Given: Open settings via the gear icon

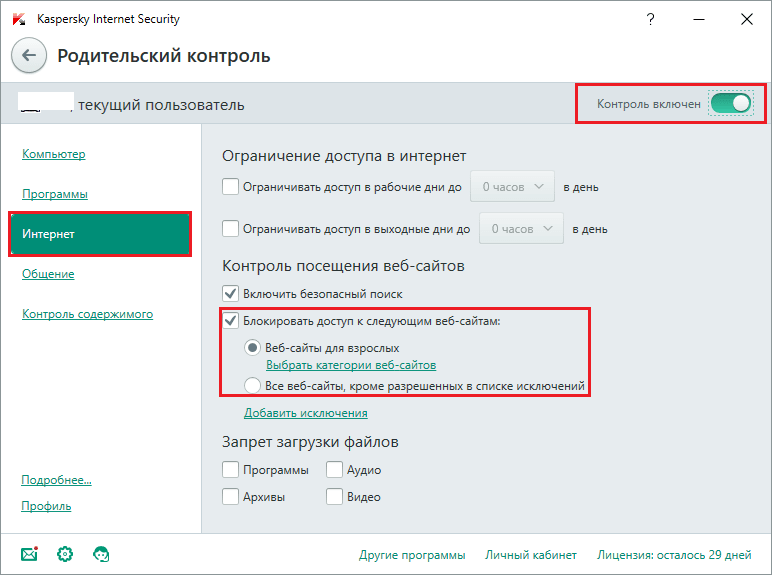Looking at the screenshot, I should (x=65, y=554).
